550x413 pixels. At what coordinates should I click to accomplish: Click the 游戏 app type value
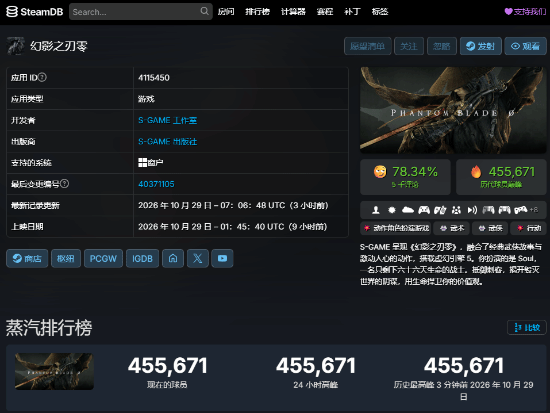click(x=146, y=99)
